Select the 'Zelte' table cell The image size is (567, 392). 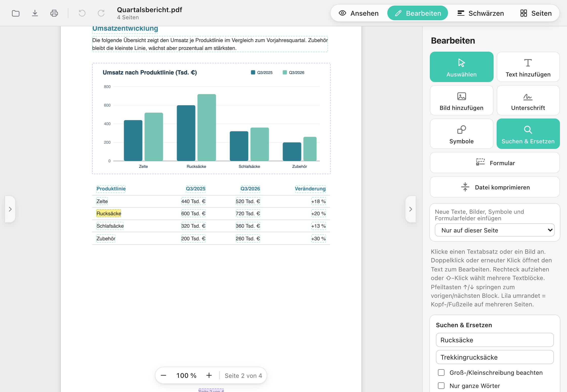pos(102,201)
